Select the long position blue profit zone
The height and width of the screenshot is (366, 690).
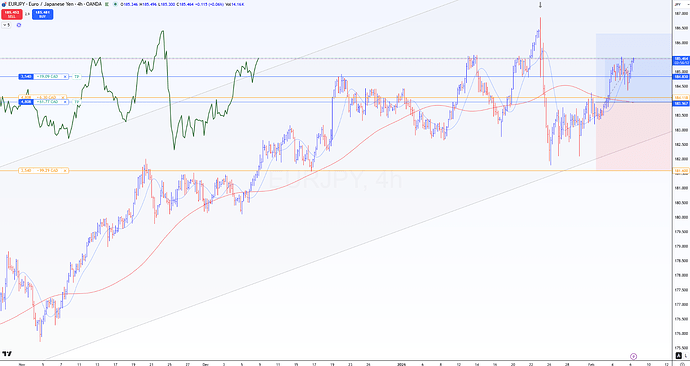634,68
